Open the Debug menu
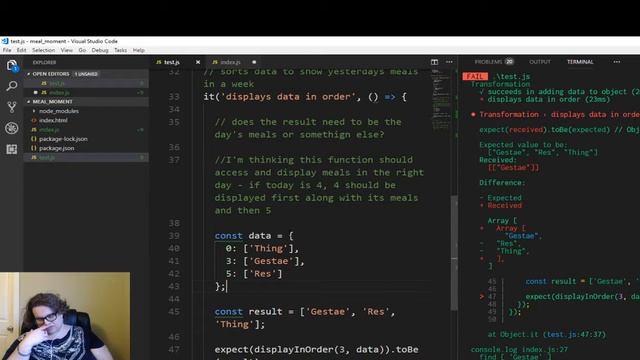 pyautogui.click(x=100, y=50)
